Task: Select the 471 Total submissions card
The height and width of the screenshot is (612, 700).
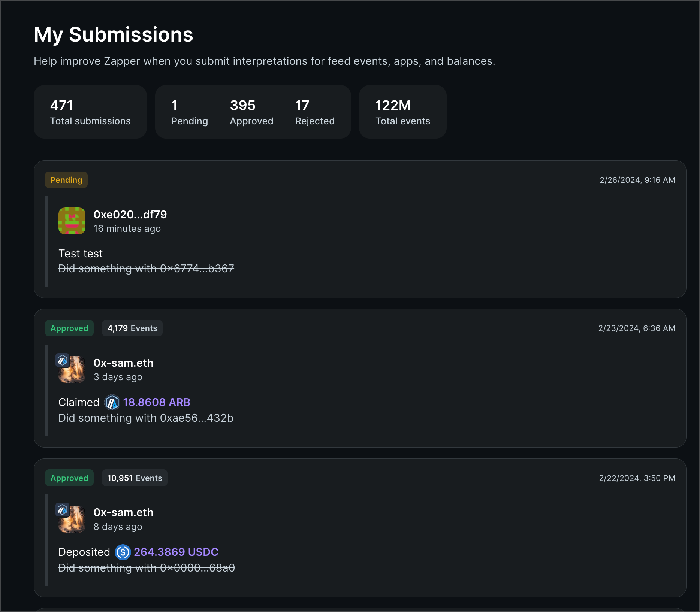Action: coord(90,112)
